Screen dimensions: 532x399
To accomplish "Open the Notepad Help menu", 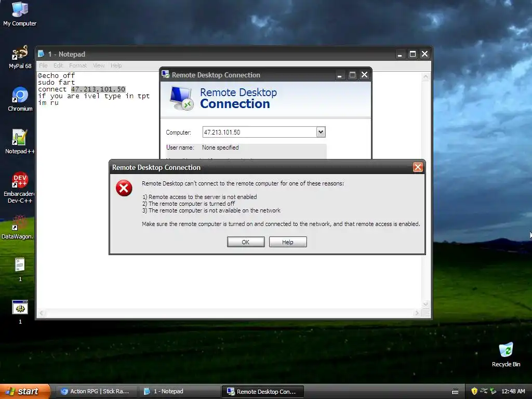I will pos(116,65).
